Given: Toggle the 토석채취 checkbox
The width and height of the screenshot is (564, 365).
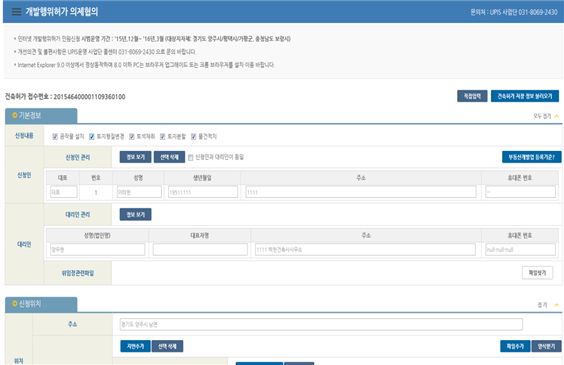Looking at the screenshot, I should [x=132, y=136].
